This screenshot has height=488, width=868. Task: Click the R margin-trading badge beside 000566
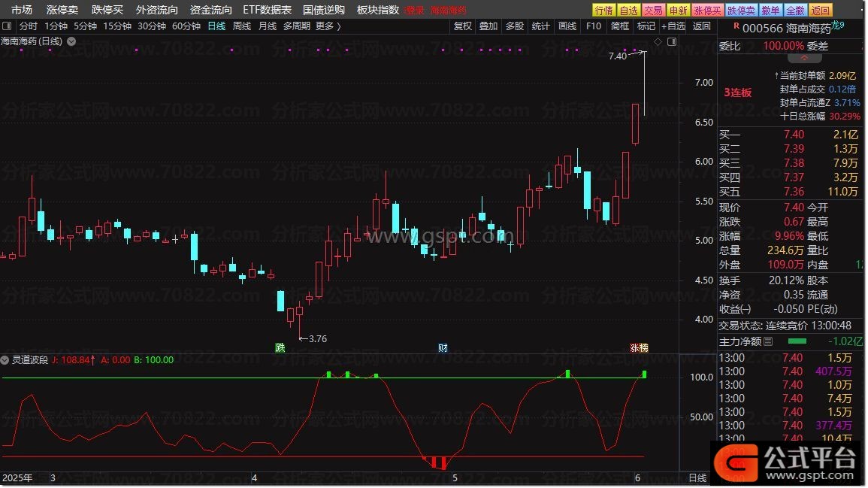coord(736,26)
